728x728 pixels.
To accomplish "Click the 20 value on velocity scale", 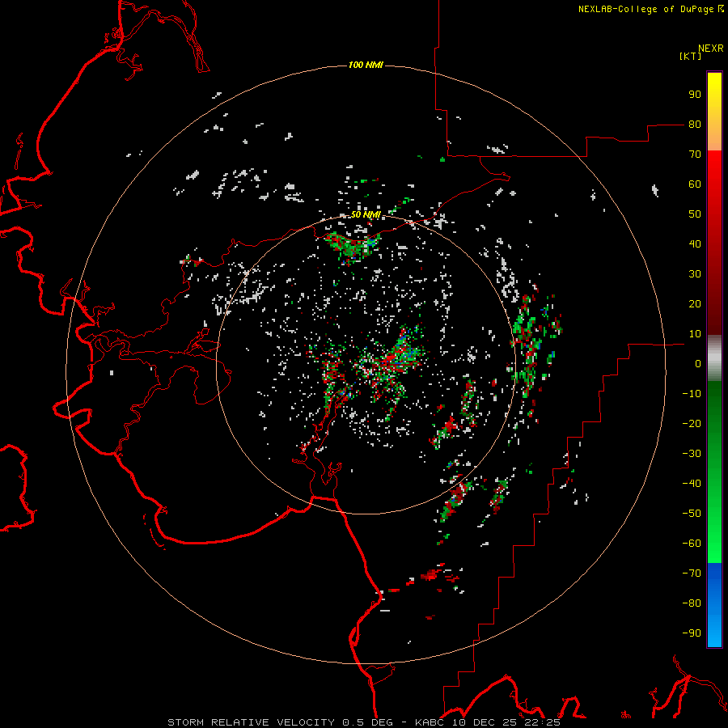I will (695, 304).
